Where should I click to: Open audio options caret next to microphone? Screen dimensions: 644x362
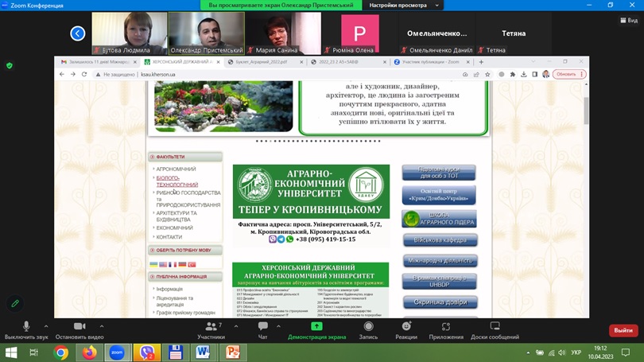[x=46, y=326]
